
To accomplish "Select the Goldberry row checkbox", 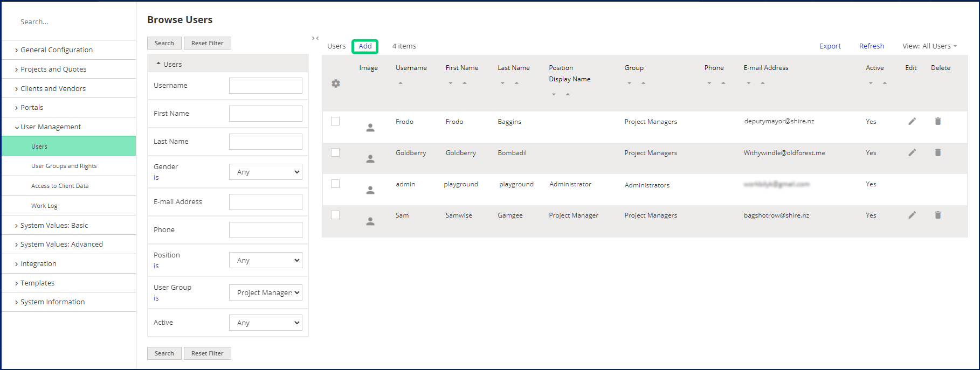I will (335, 152).
